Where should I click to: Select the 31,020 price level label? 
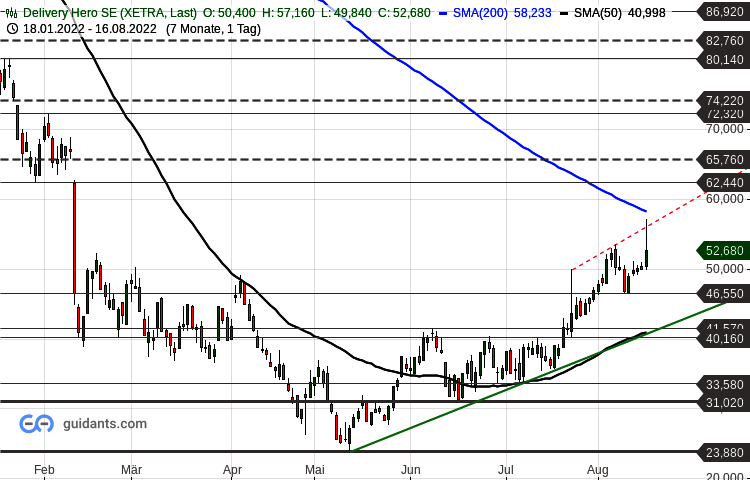click(x=724, y=403)
